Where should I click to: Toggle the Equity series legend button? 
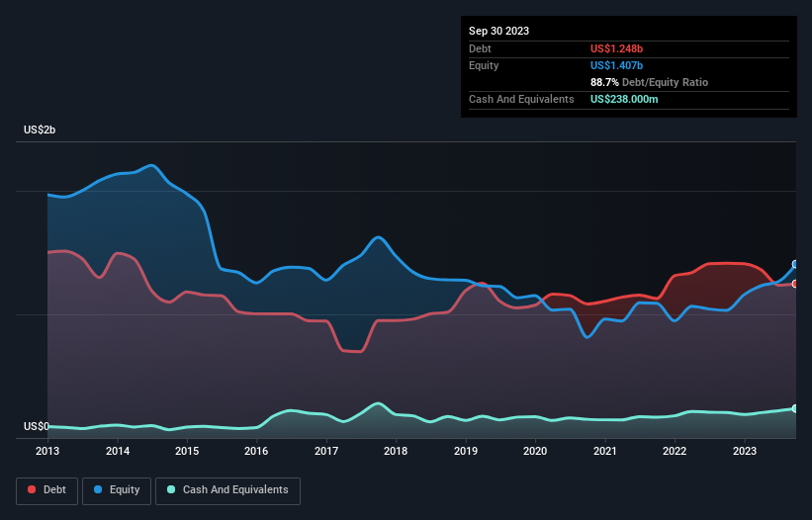click(x=117, y=490)
